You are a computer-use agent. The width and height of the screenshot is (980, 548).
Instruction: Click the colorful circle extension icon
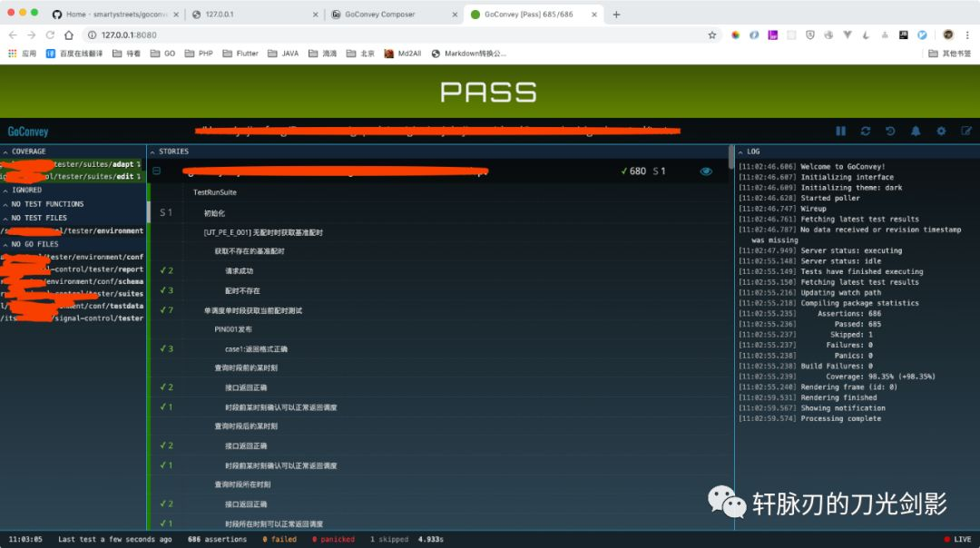(736, 35)
